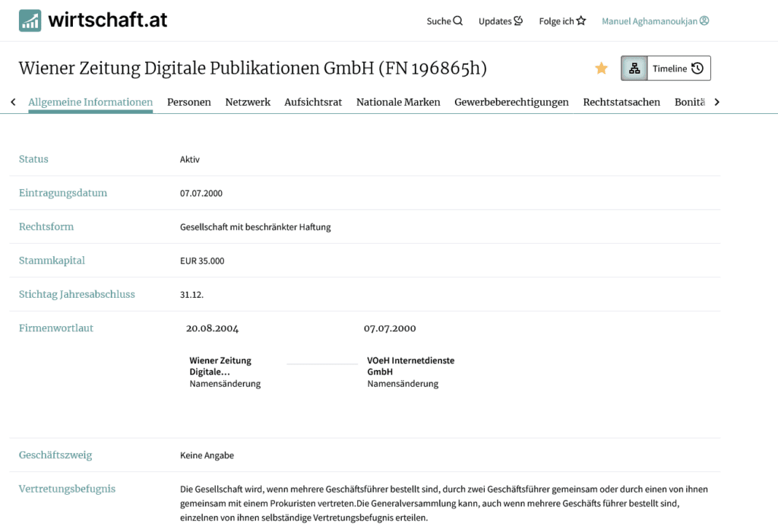Viewport: 778px width, 532px height.
Task: Reveal more tabs via the right chevron
Action: 716,101
